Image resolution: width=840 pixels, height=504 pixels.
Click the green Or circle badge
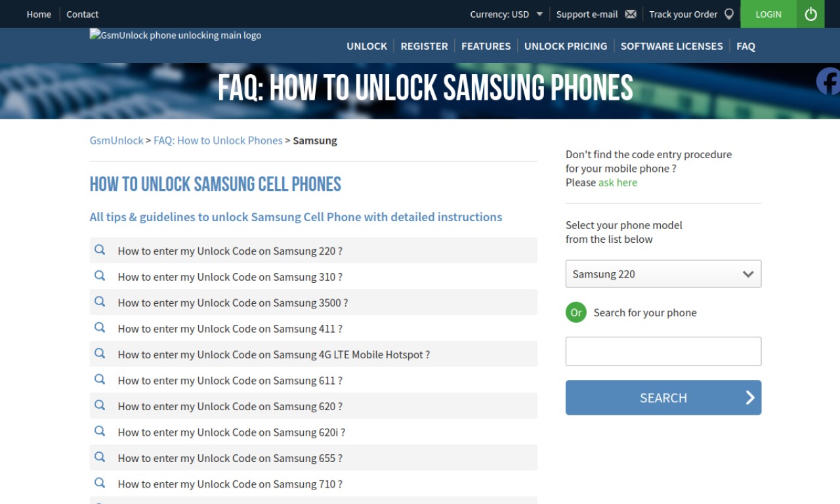point(576,312)
